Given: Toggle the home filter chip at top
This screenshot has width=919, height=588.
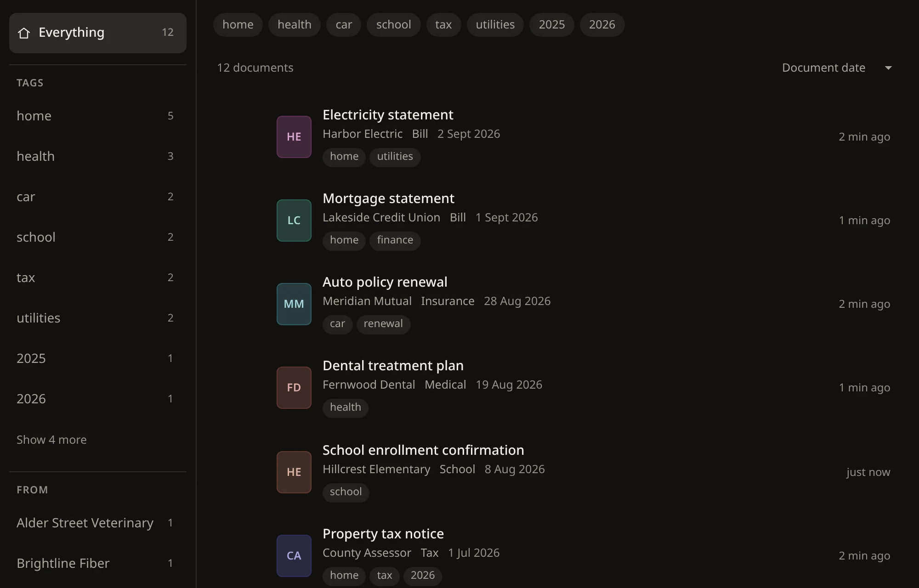Looking at the screenshot, I should pos(238,25).
